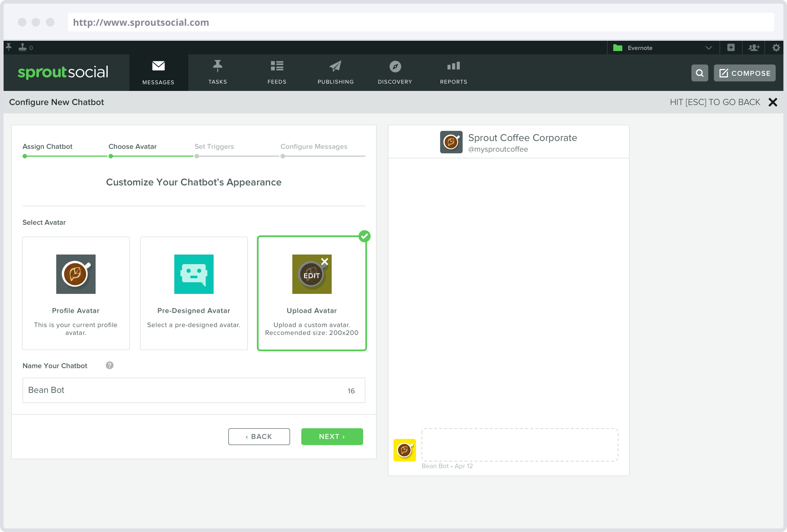Click the Choose Avatar progress dot
Image resolution: width=787 pixels, height=532 pixels.
[111, 156]
